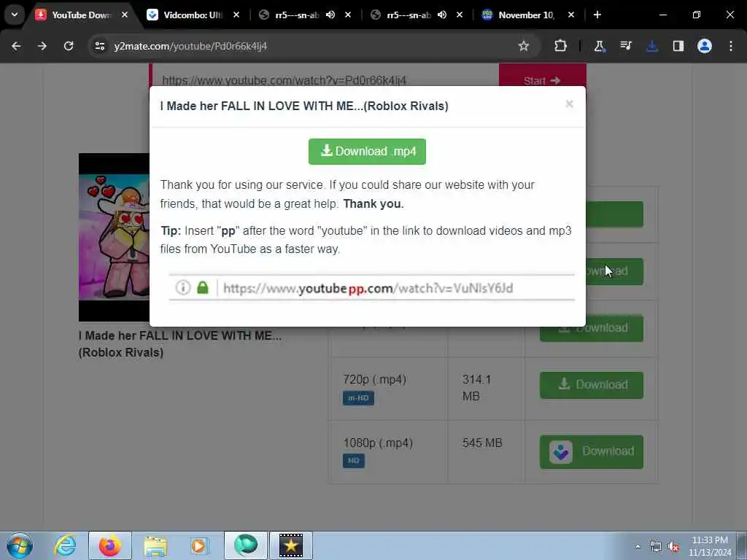
Task: Click the network icon in the system tray
Action: [x=656, y=547]
